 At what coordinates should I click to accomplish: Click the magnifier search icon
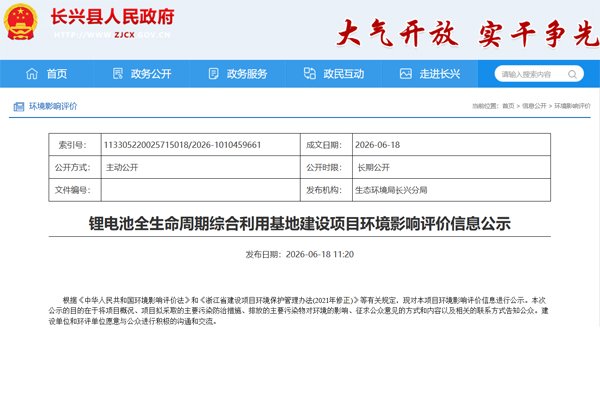pyautogui.click(x=572, y=74)
